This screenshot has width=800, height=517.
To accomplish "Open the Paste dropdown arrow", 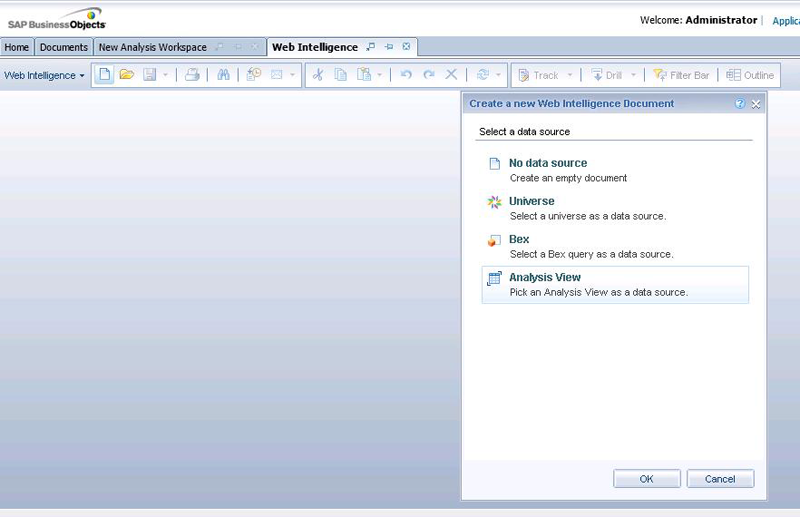I will 380,75.
